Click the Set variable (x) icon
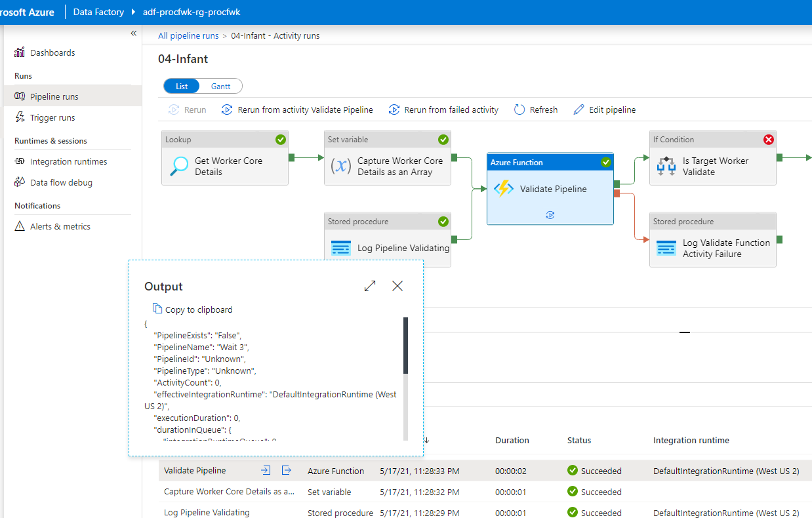Viewport: 812px width, 518px height. click(340, 166)
